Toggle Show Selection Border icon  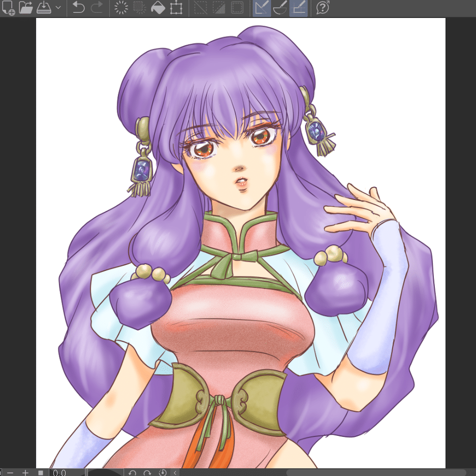pyautogui.click(x=237, y=8)
